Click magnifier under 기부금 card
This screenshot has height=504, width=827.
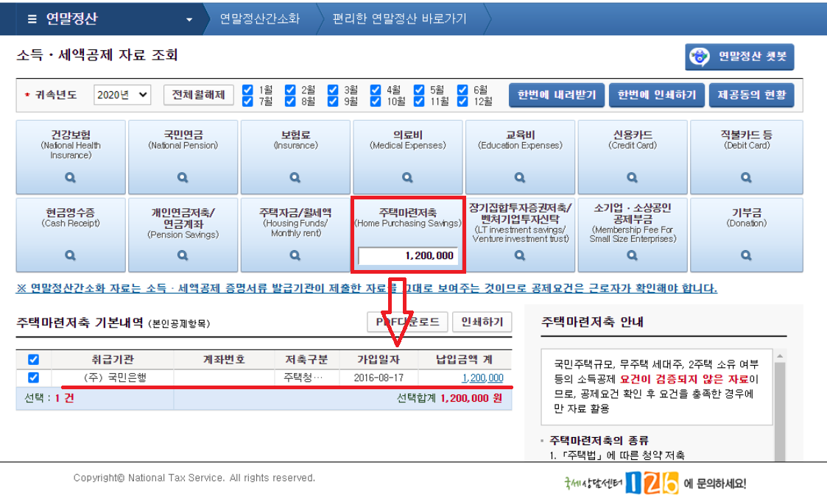(746, 256)
